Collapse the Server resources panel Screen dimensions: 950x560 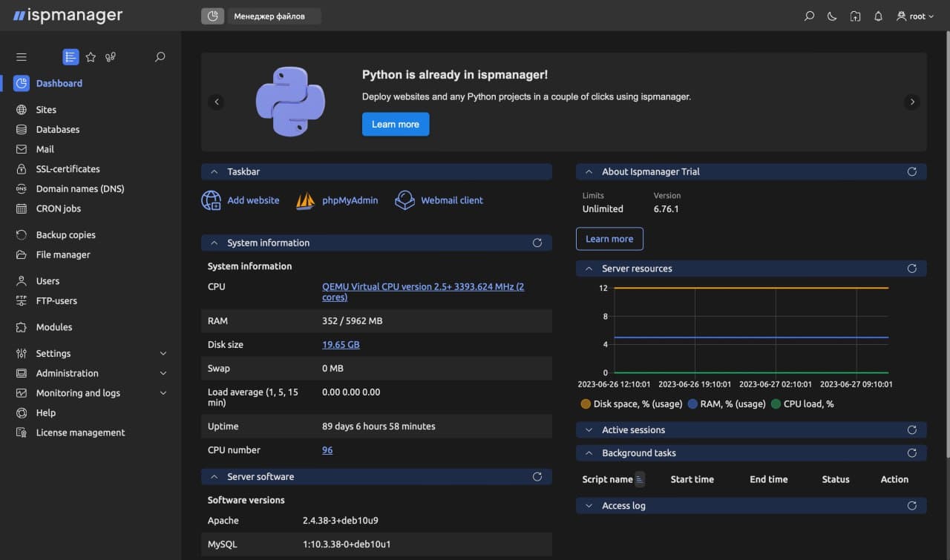click(x=589, y=269)
